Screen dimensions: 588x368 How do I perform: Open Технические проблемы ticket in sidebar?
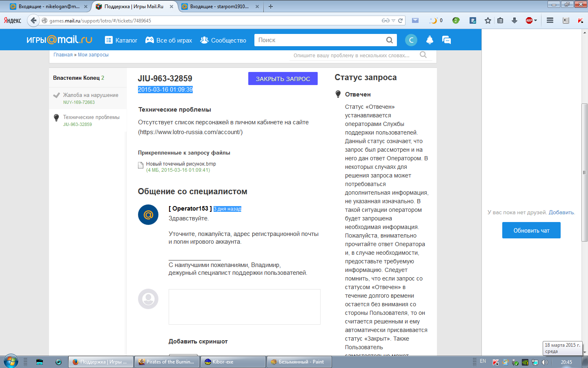tap(87, 120)
